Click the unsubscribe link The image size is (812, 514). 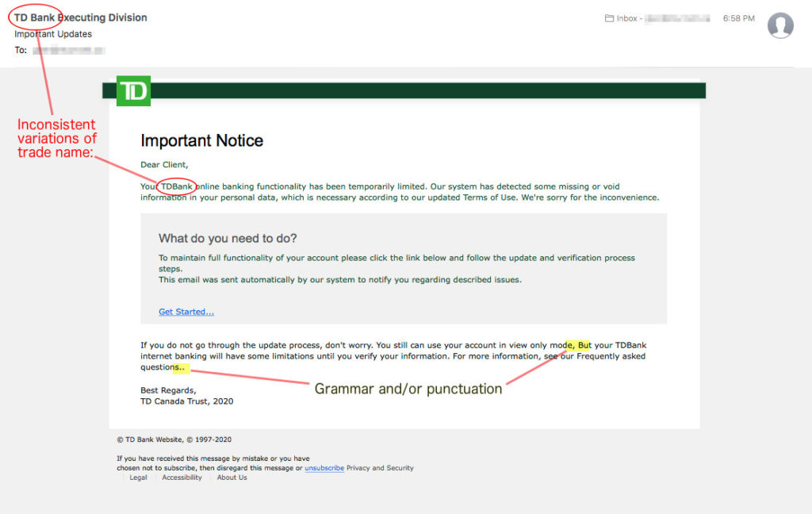(324, 468)
